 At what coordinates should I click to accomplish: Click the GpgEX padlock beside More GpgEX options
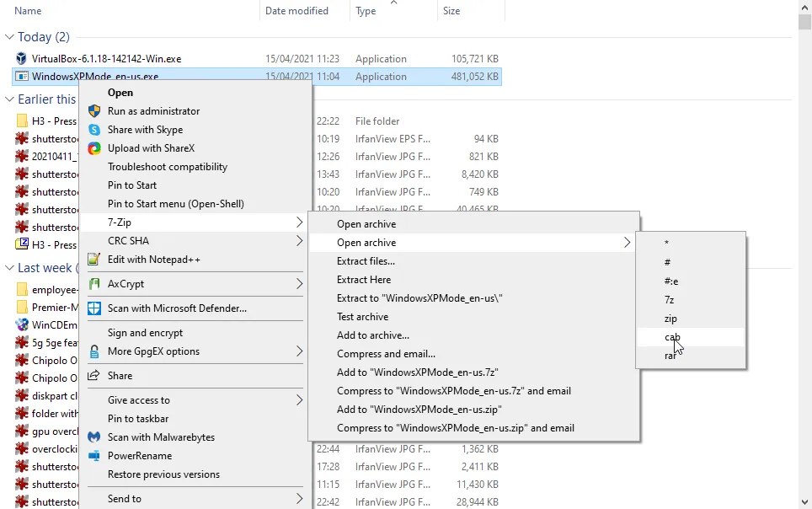click(x=95, y=351)
